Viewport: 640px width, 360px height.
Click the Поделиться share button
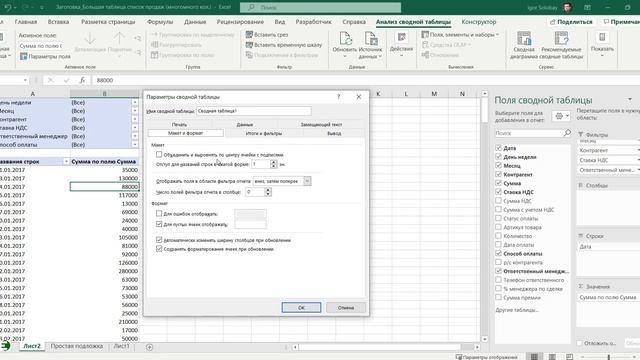click(x=571, y=22)
